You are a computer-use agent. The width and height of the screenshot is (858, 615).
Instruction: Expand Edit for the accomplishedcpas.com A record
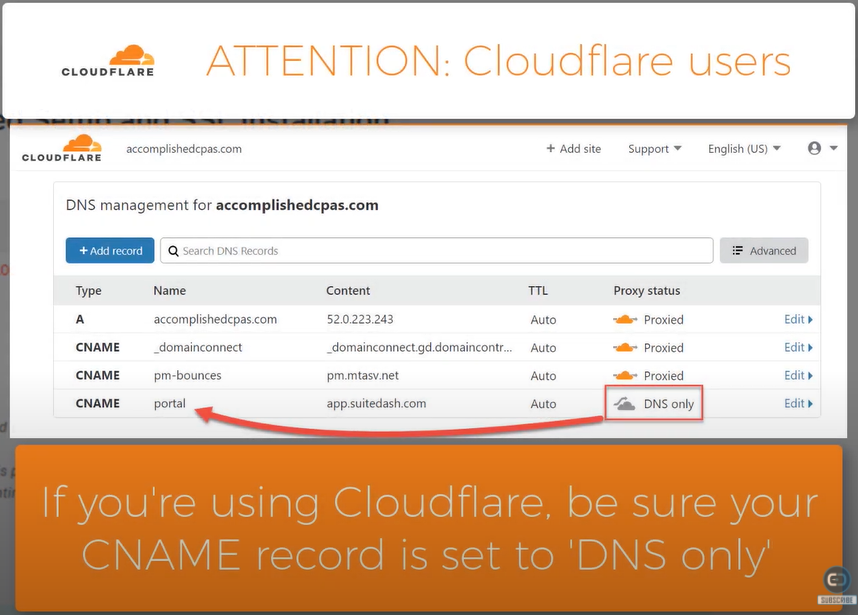798,320
